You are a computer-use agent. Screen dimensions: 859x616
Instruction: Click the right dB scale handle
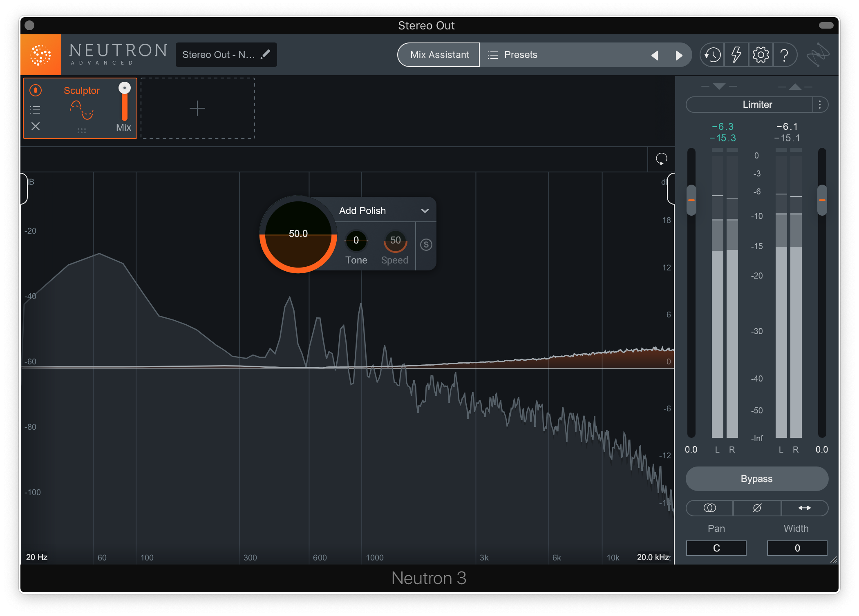click(x=671, y=189)
